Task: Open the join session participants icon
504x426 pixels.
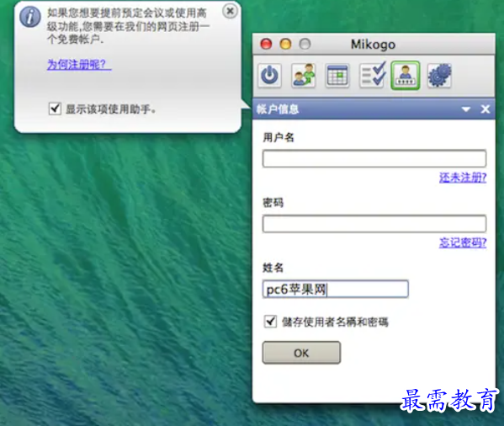Action: coord(304,76)
